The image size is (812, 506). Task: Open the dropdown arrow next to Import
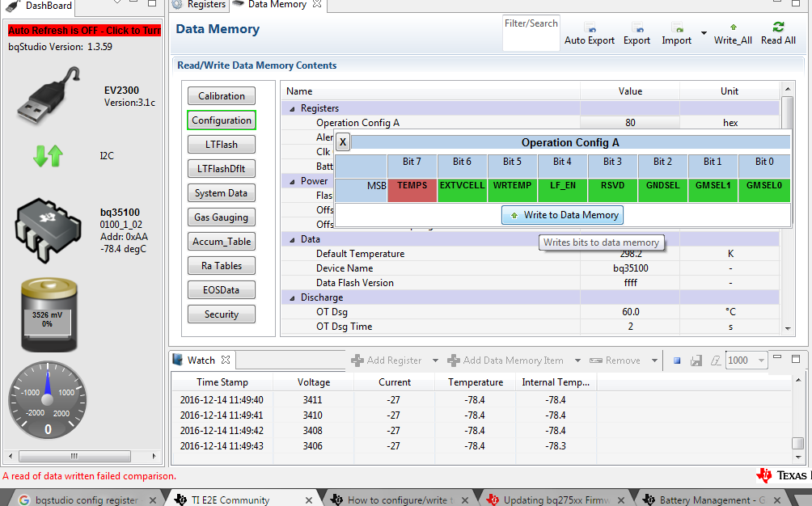coord(704,33)
